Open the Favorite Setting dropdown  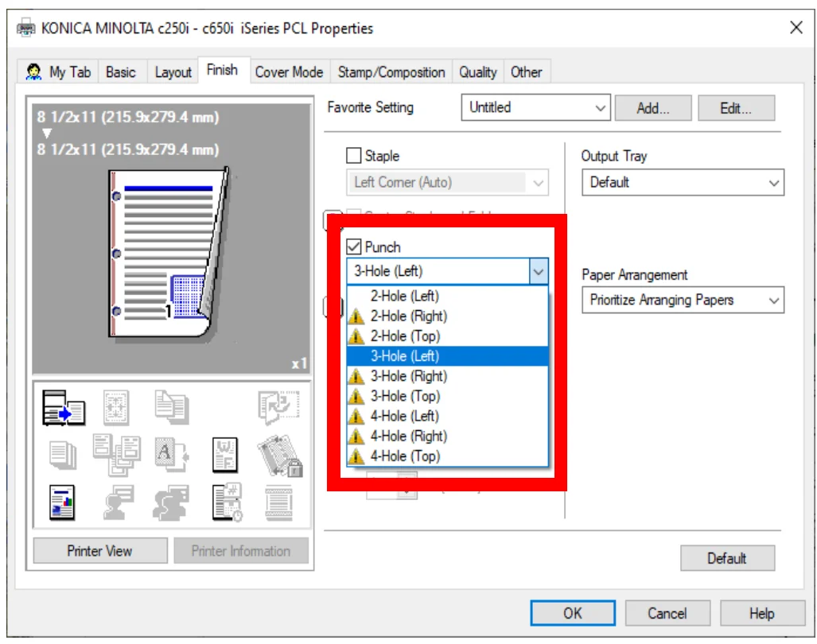(535, 108)
